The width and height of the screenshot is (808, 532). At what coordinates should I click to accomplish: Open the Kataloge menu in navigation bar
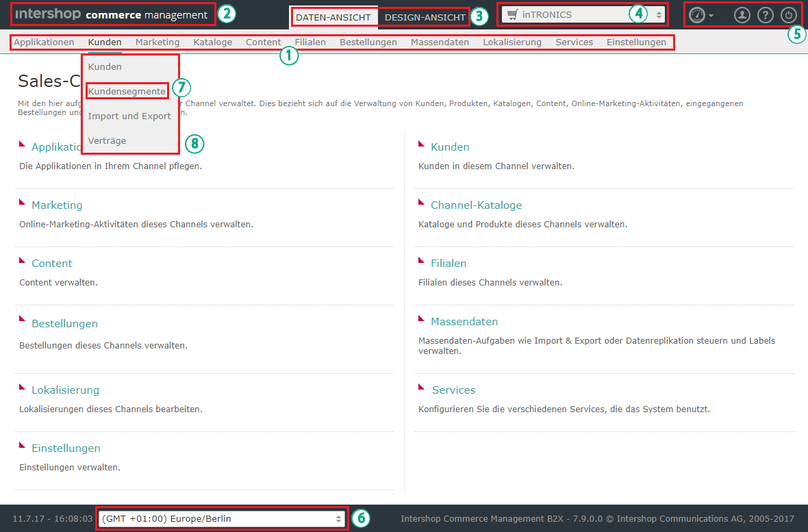coord(212,42)
